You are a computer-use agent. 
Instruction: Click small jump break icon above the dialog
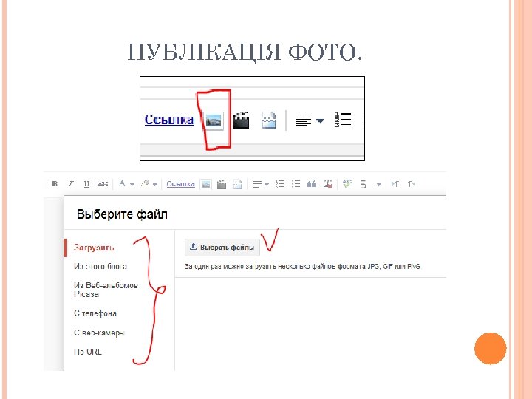pos(237,184)
